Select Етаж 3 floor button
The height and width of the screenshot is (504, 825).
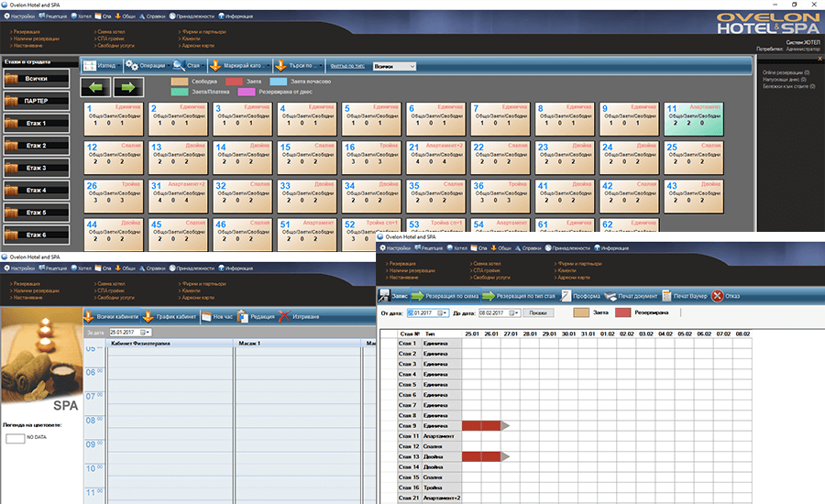[x=37, y=169]
